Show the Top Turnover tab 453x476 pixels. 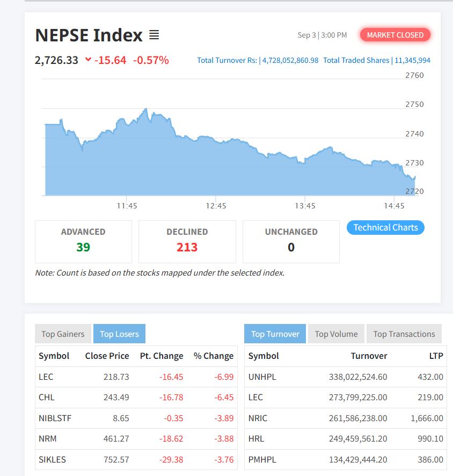pos(275,334)
